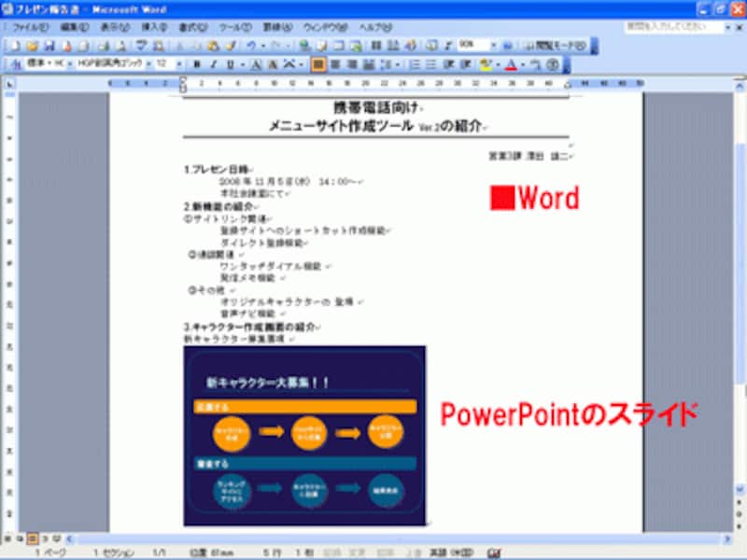Decrease the paragraph indent

coord(448,64)
